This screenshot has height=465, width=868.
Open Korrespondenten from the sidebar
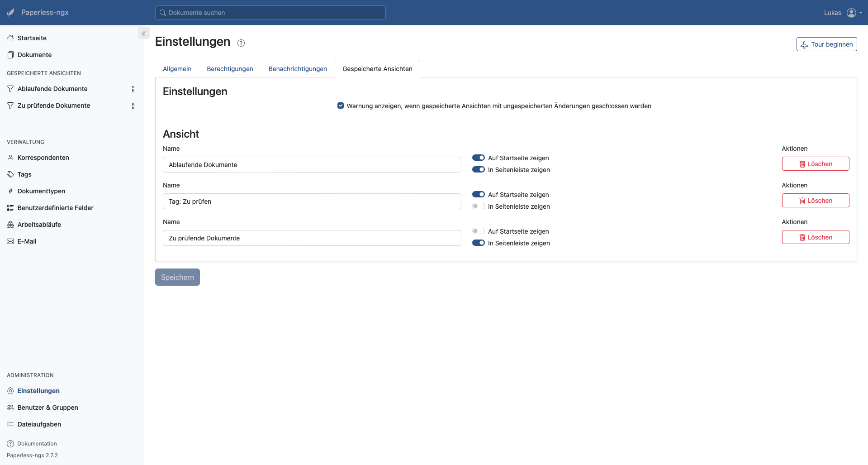point(10,158)
